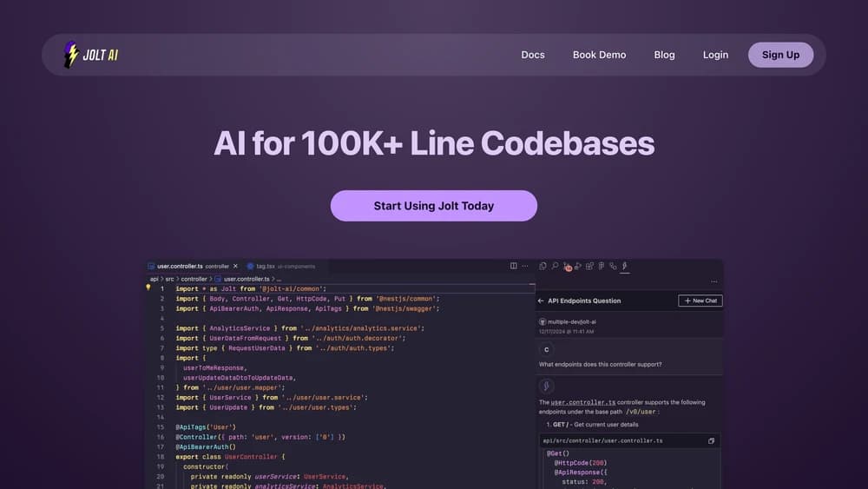Go to the Blog
This screenshot has width=868, height=489.
click(x=664, y=55)
